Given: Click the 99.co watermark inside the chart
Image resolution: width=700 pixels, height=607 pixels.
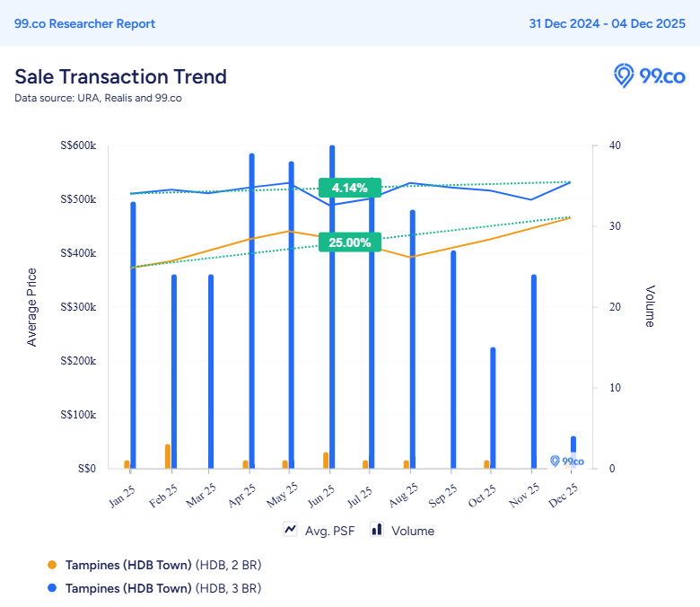Looking at the screenshot, I should (x=566, y=462).
